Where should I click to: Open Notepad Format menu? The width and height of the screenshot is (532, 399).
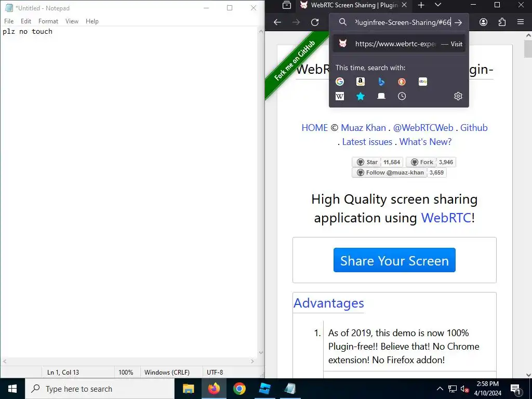click(x=48, y=21)
